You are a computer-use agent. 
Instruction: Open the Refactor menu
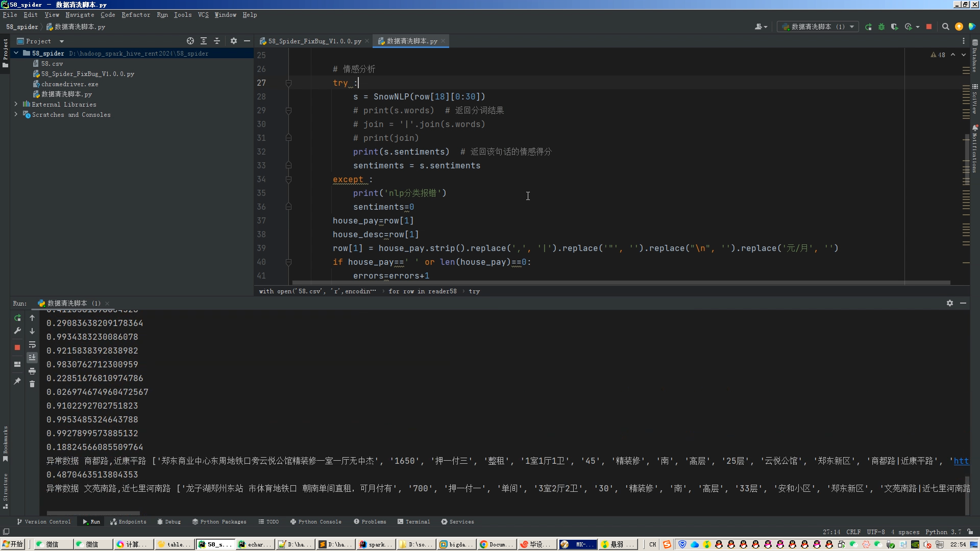click(x=136, y=15)
